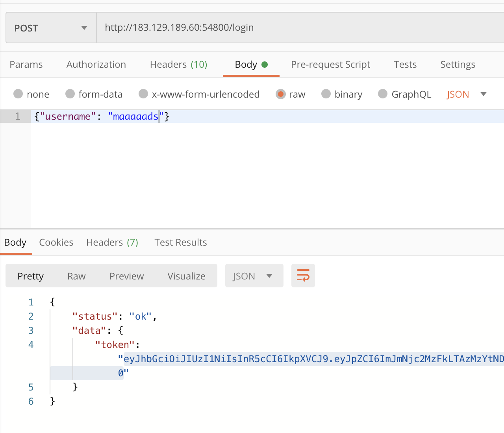Click line number 1 in request editor
This screenshot has width=504, height=433.
pos(18,117)
